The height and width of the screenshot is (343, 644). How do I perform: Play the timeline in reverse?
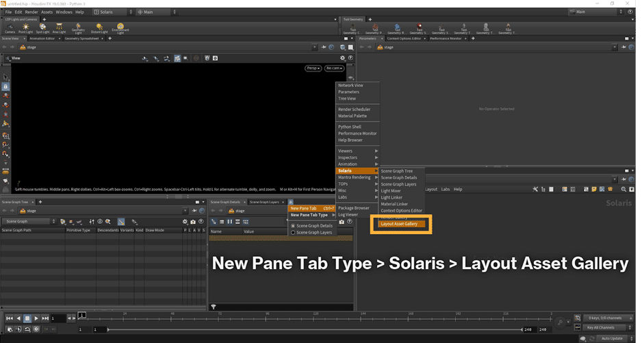point(18,318)
